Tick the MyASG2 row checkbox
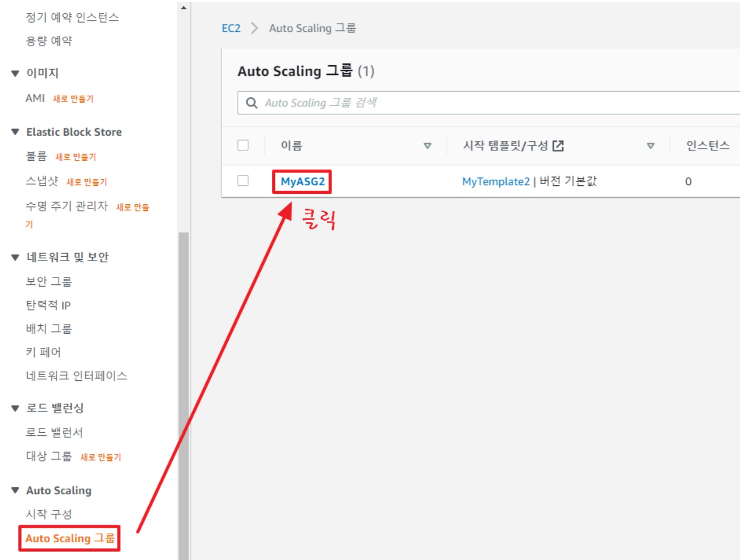 click(x=243, y=181)
